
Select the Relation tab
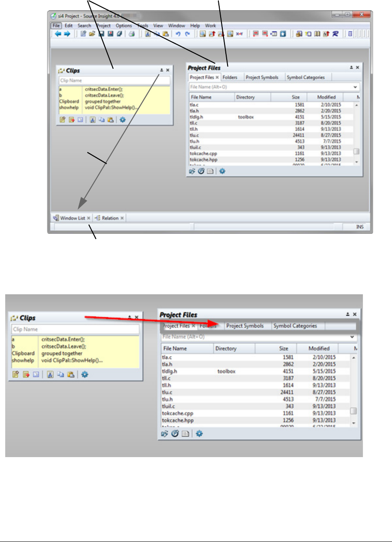(x=108, y=218)
